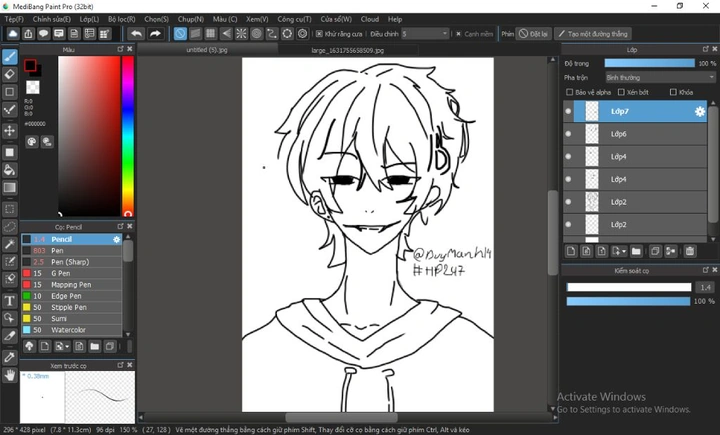Click the rainbow hue strip in color panel
The width and height of the screenshot is (720, 435).
[x=128, y=136]
